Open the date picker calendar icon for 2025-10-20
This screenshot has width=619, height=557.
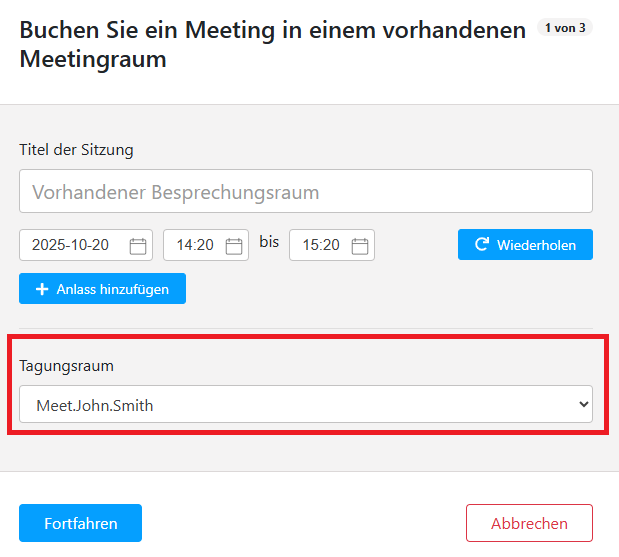(x=138, y=245)
